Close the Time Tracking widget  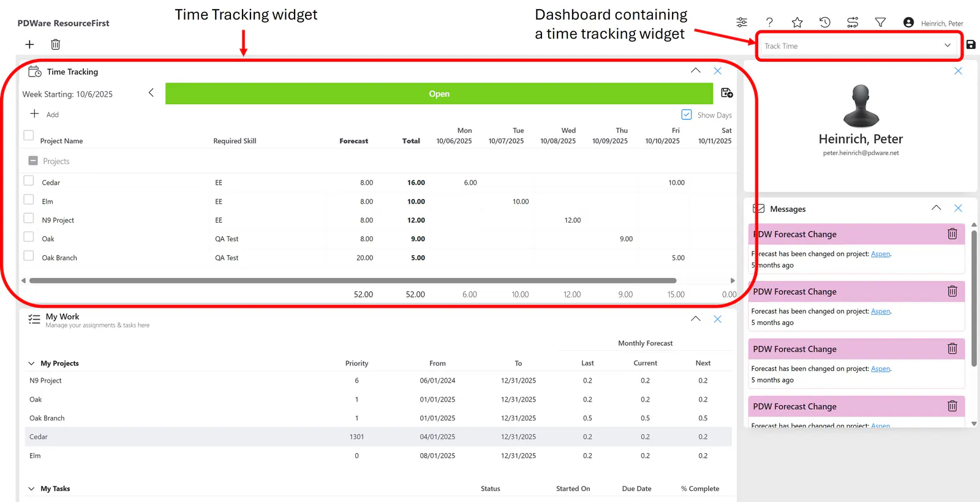[x=717, y=71]
